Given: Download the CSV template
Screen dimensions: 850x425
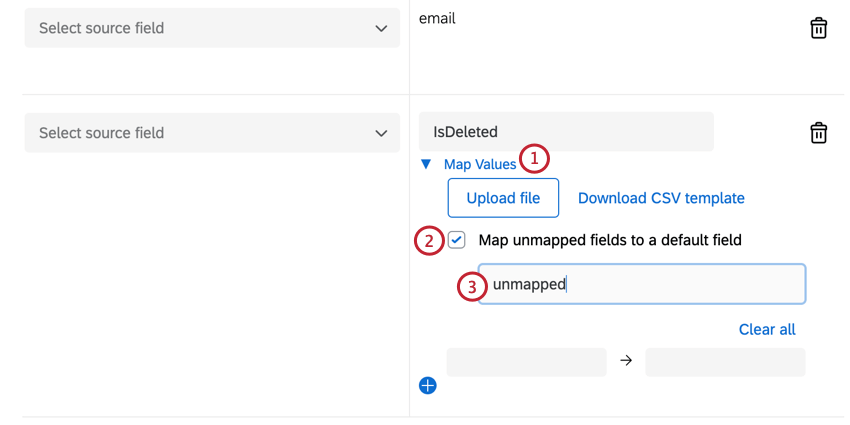Looking at the screenshot, I should pos(661,198).
